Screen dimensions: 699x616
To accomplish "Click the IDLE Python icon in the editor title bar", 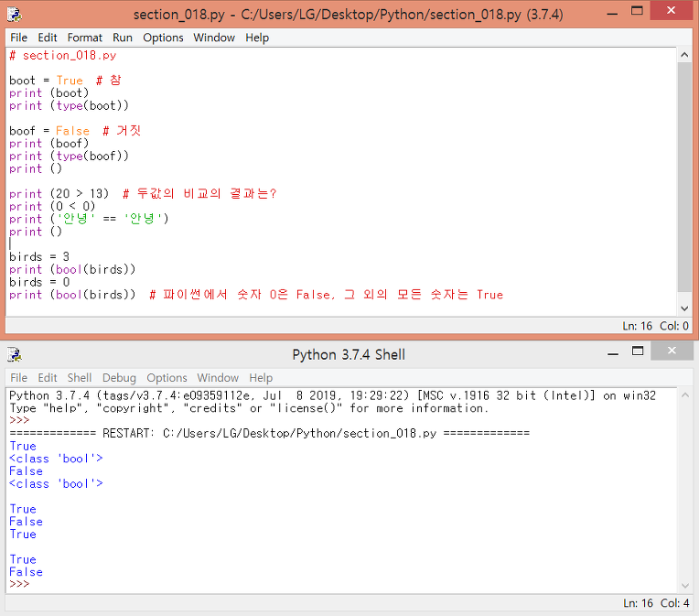I will (x=15, y=15).
